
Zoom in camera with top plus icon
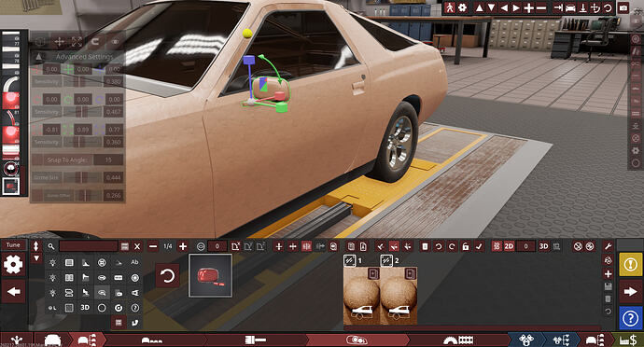click(x=528, y=7)
